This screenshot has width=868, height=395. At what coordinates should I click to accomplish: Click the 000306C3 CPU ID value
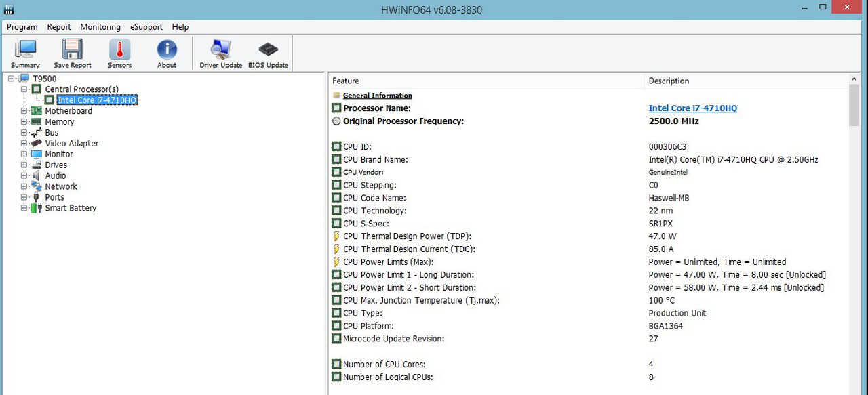click(x=668, y=147)
